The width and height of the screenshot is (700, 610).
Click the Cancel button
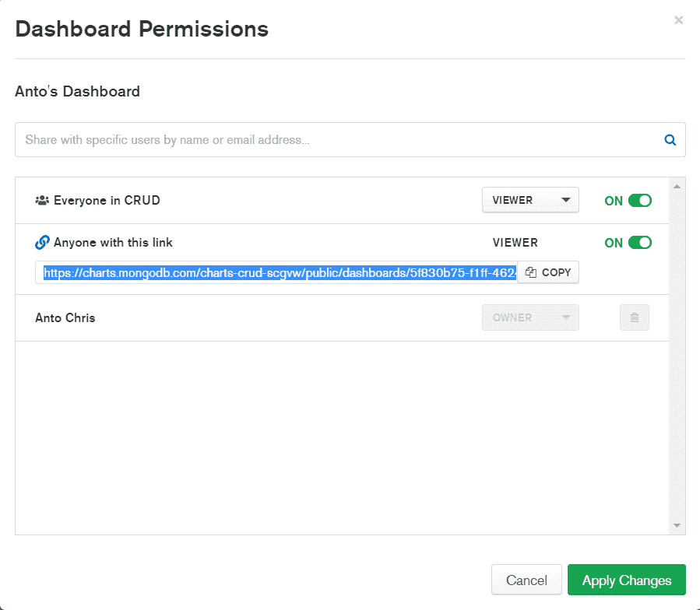point(526,580)
